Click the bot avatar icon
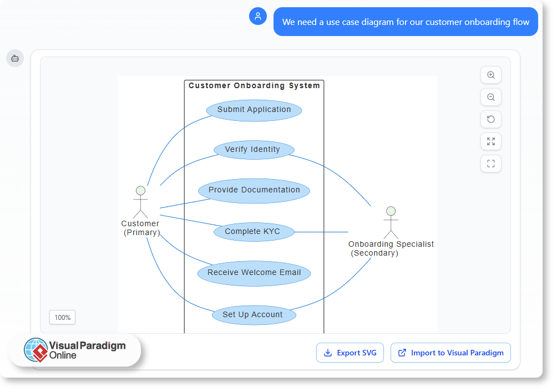The image size is (557, 392). pyautogui.click(x=15, y=58)
